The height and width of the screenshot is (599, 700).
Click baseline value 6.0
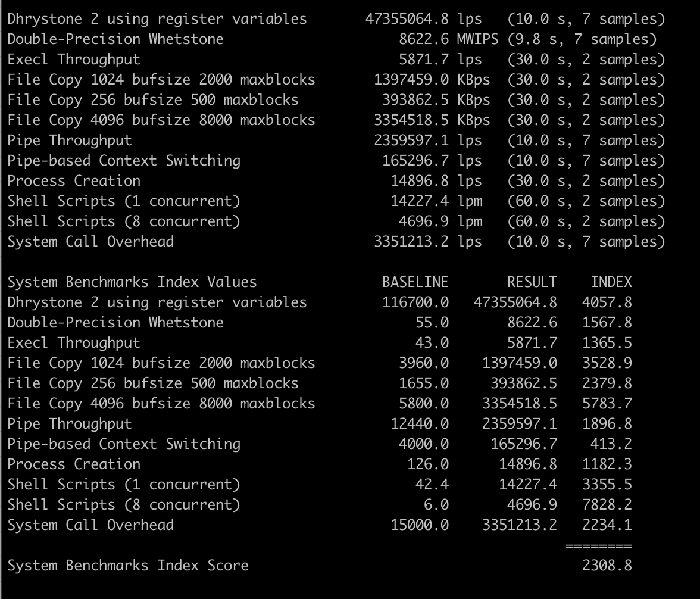pos(436,504)
